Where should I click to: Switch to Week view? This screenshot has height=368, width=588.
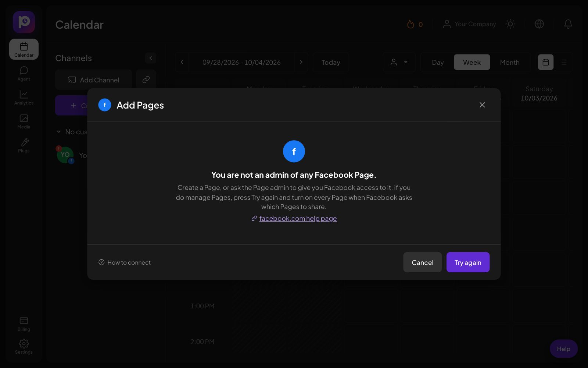click(x=472, y=62)
